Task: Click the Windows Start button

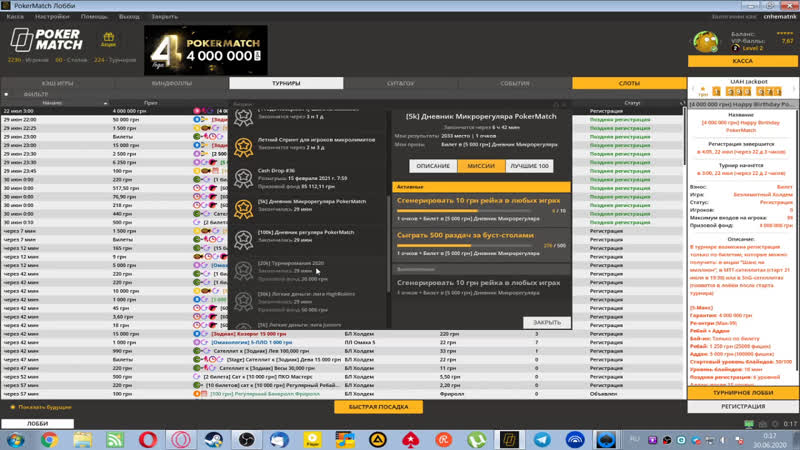Action: click(x=15, y=439)
